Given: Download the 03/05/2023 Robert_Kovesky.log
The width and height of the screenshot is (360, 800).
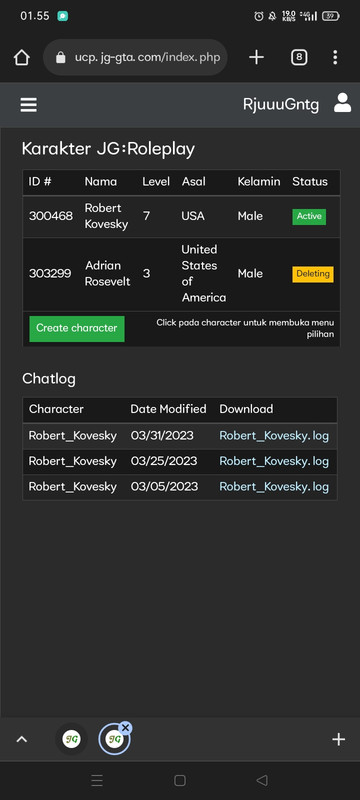Looking at the screenshot, I should (274, 487).
